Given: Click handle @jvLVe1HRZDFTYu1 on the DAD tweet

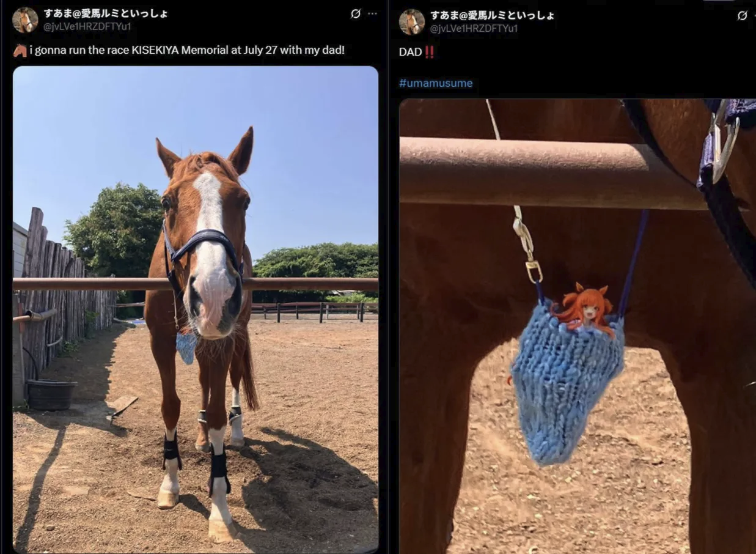Looking at the screenshot, I should point(474,29).
